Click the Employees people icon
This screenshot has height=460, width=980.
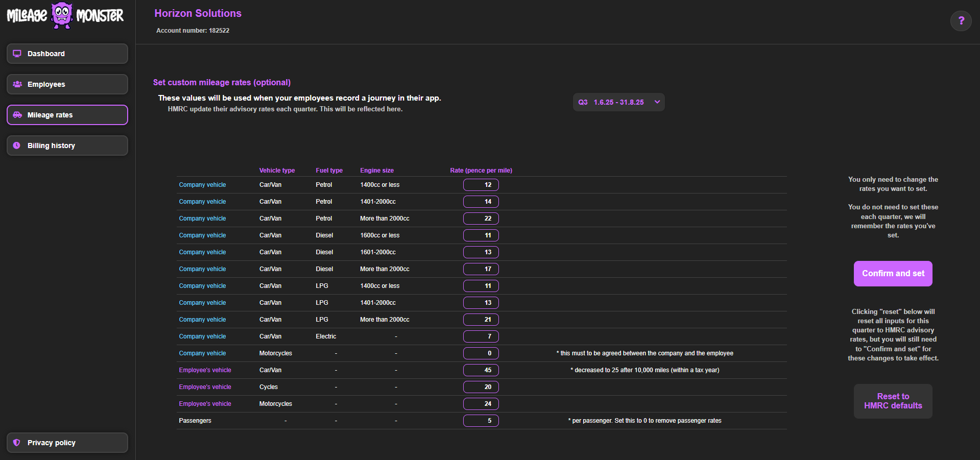click(x=17, y=84)
